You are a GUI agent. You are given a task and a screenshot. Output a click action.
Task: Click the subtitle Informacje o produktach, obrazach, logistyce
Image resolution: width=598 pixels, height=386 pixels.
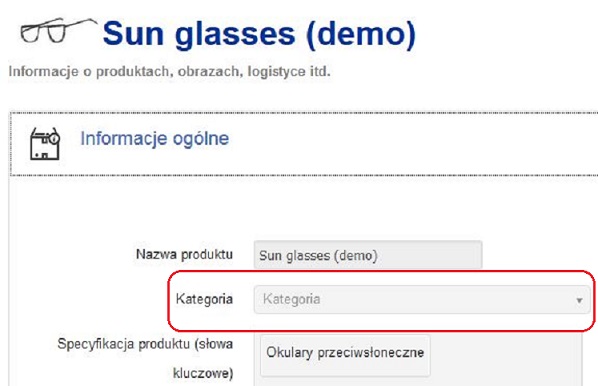coord(169,71)
